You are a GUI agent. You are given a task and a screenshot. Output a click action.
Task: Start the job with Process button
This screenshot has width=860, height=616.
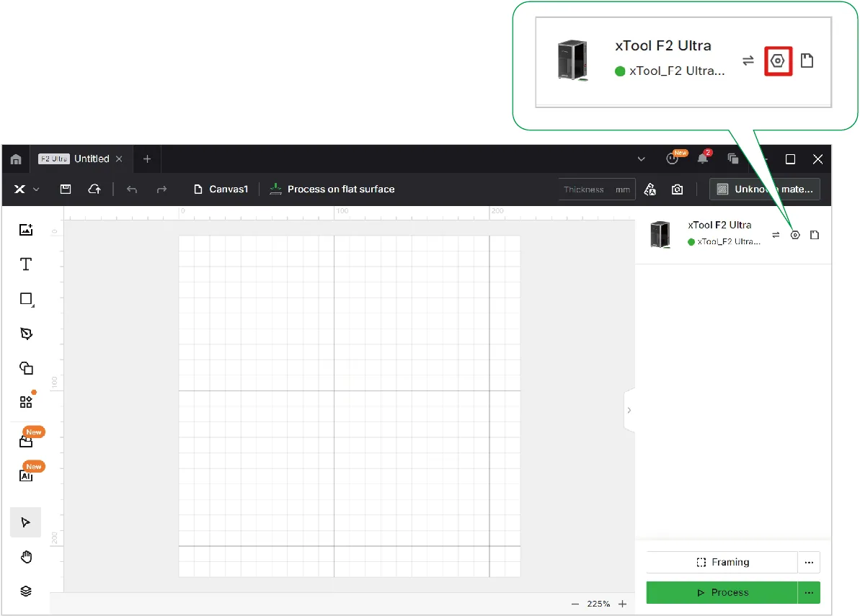[722, 592]
